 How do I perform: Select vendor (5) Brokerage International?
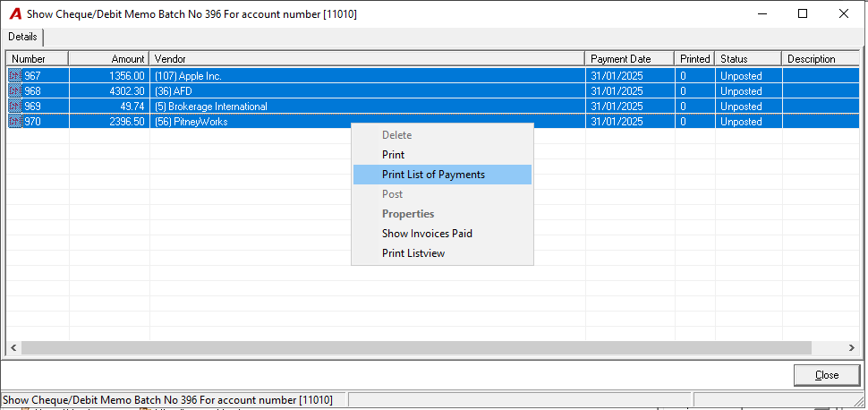pos(211,107)
